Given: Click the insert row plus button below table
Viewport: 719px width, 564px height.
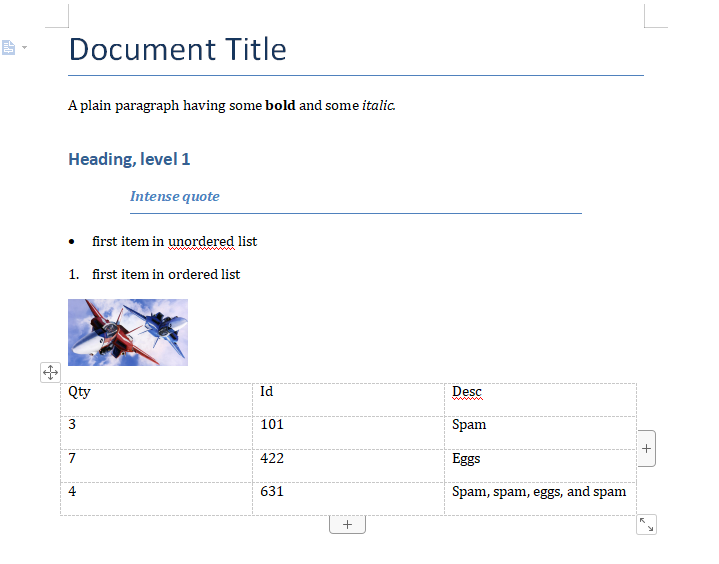Looking at the screenshot, I should (347, 525).
